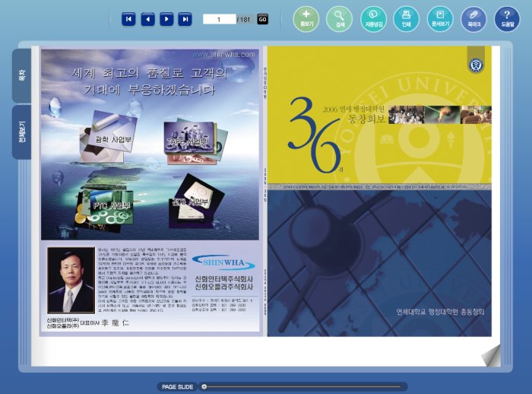Click the middle of PAGE SLIDE track
Screen dimensions: 532x394
click(x=302, y=386)
